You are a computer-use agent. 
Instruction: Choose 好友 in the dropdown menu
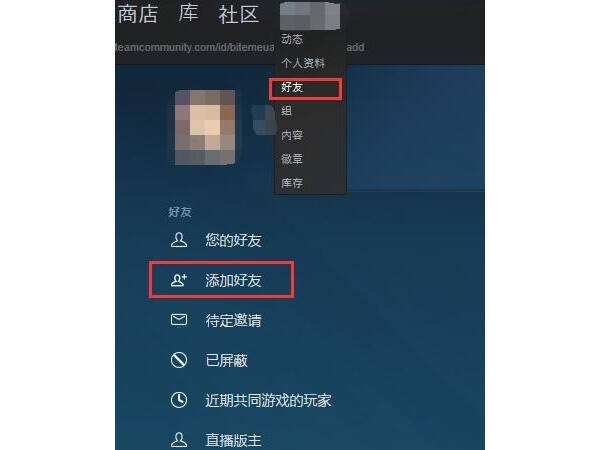pos(292,87)
